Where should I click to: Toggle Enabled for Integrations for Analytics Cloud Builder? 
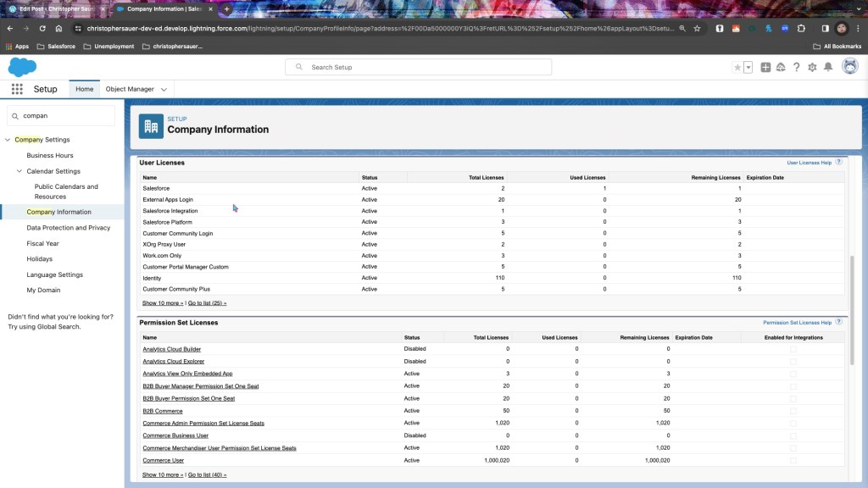793,349
